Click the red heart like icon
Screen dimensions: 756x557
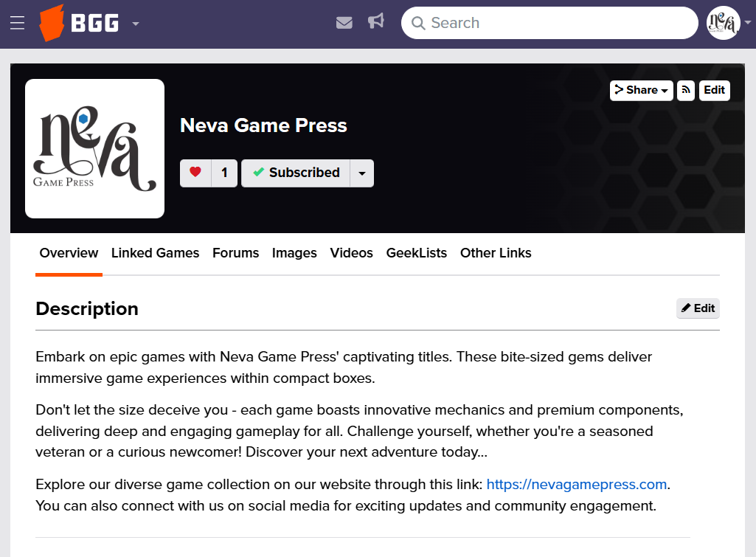(x=195, y=173)
